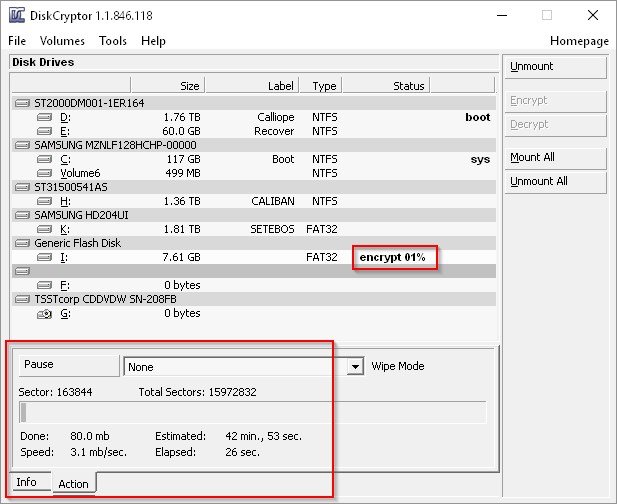This screenshot has width=617, height=504.
Task: Click the Sector: 163844 text
Action: coord(55,392)
